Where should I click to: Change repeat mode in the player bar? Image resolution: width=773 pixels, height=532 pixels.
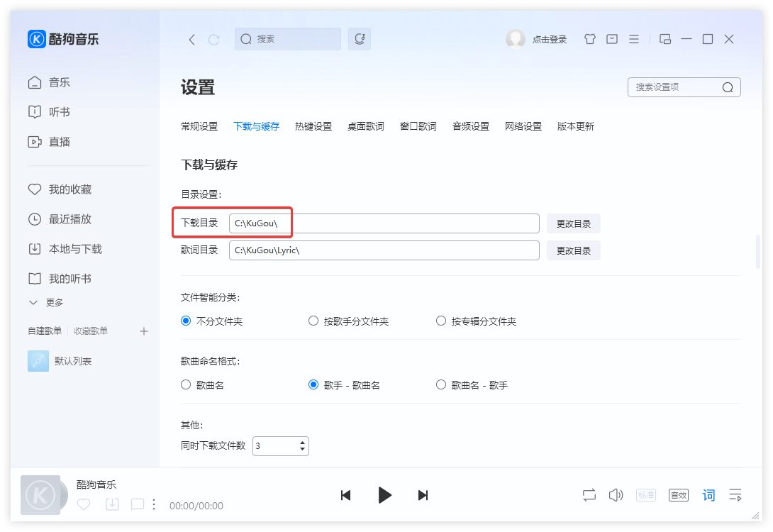(x=589, y=494)
